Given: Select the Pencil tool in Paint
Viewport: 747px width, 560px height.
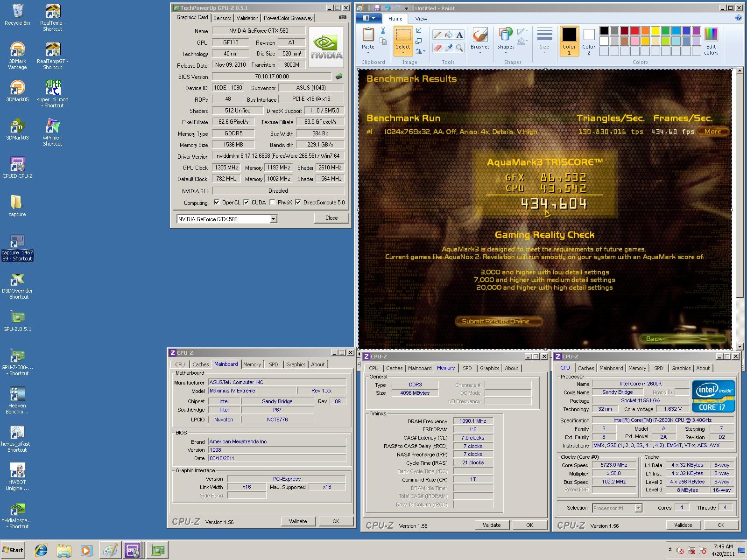Looking at the screenshot, I should pyautogui.click(x=437, y=35).
